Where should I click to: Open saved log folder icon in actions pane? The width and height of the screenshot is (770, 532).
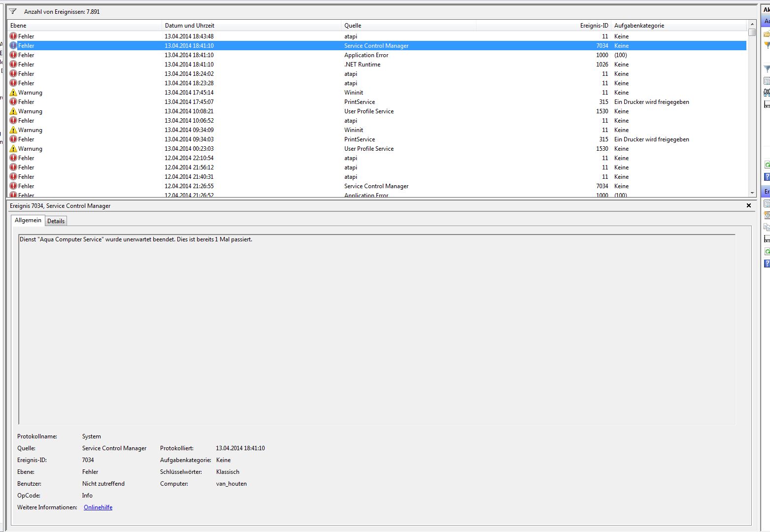767,34
